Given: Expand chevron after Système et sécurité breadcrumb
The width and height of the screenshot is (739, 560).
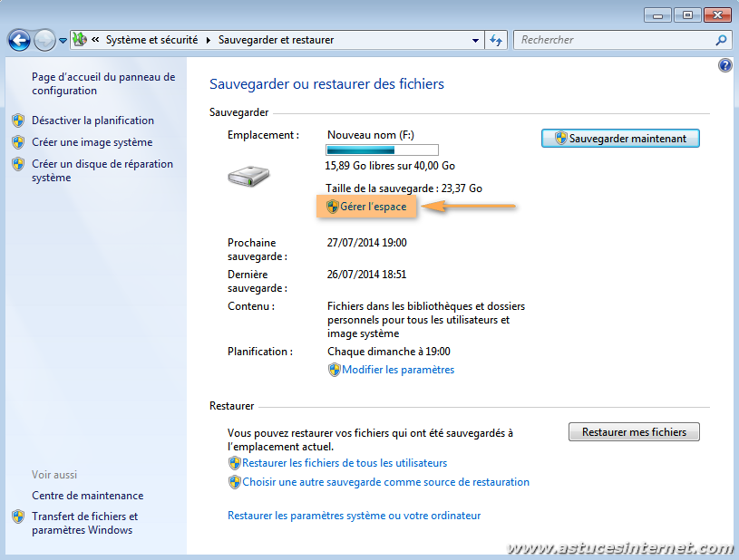Looking at the screenshot, I should click(x=208, y=40).
